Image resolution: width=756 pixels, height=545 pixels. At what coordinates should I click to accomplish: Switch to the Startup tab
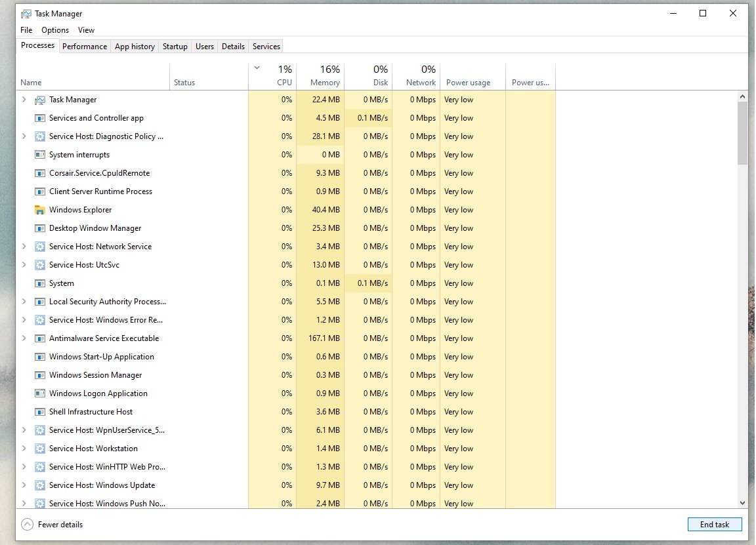tap(175, 47)
